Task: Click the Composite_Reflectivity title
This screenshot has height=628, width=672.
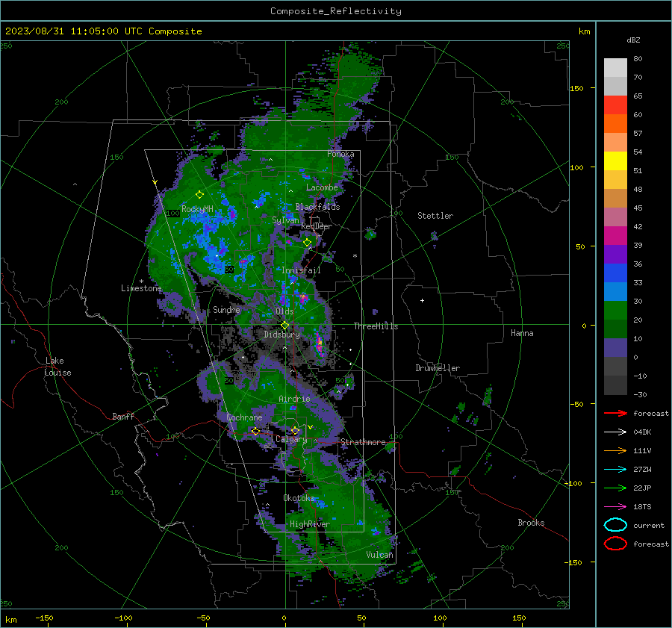Action: coord(336,11)
